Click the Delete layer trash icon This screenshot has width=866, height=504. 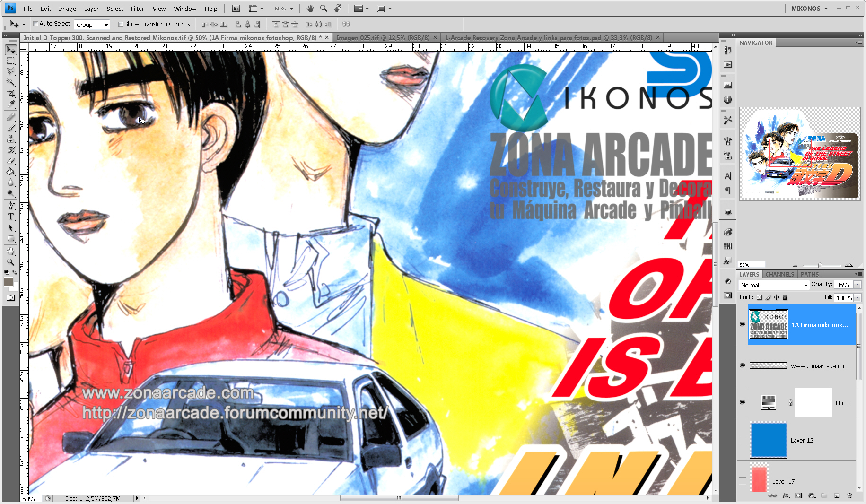(849, 495)
